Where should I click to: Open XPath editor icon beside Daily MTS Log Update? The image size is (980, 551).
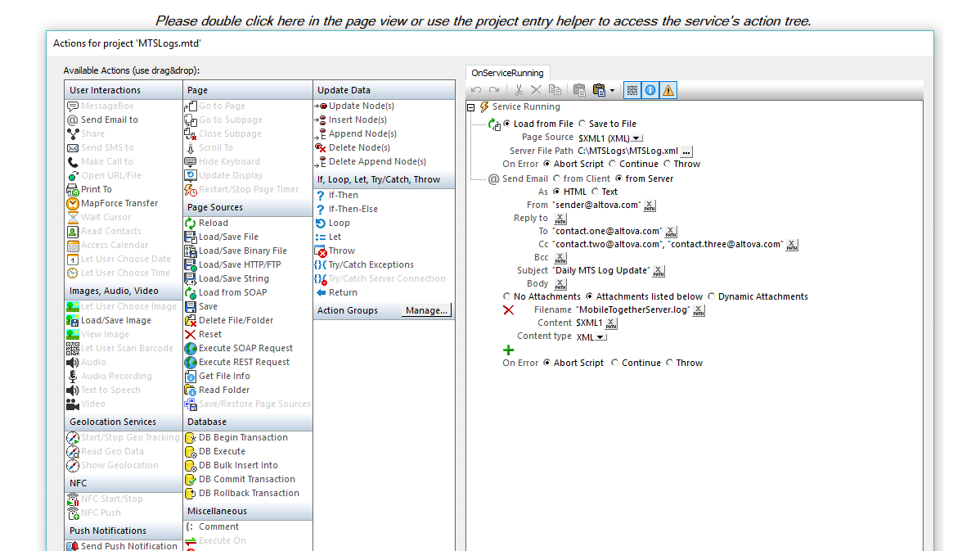[x=659, y=271]
